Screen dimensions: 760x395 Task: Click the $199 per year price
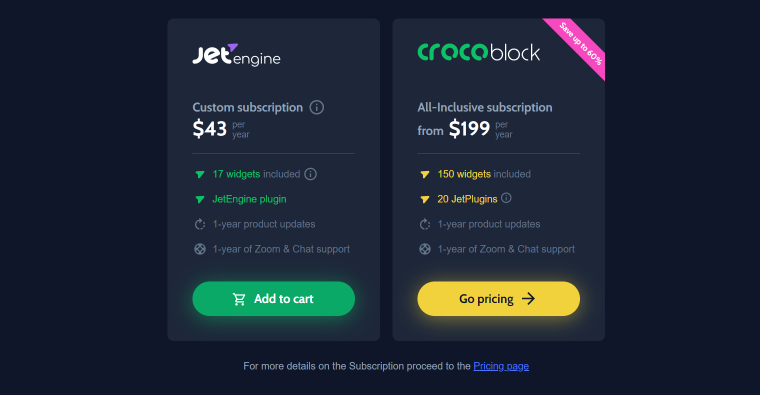[480, 129]
